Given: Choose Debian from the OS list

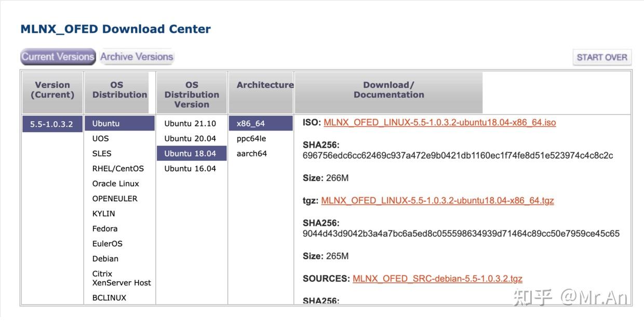Looking at the screenshot, I should pos(105,259).
